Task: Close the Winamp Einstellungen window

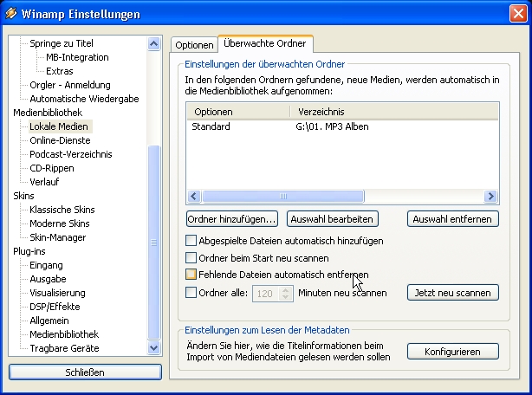Action: 518,14
